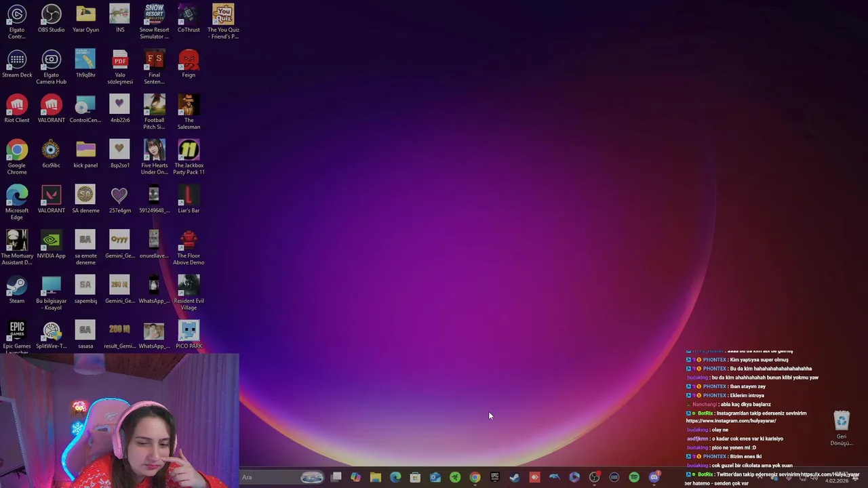Select the 591249648_ image file
Screen dimensions: 868x488
pos(154,200)
